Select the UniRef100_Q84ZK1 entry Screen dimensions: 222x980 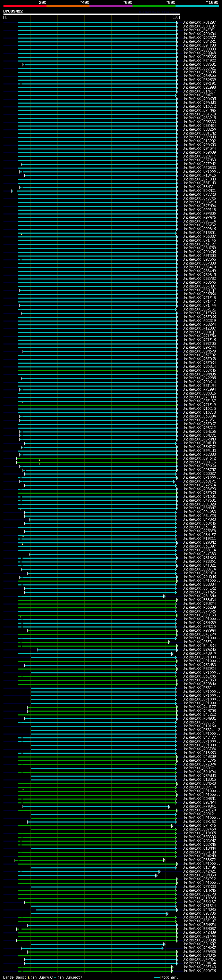point(199,41)
